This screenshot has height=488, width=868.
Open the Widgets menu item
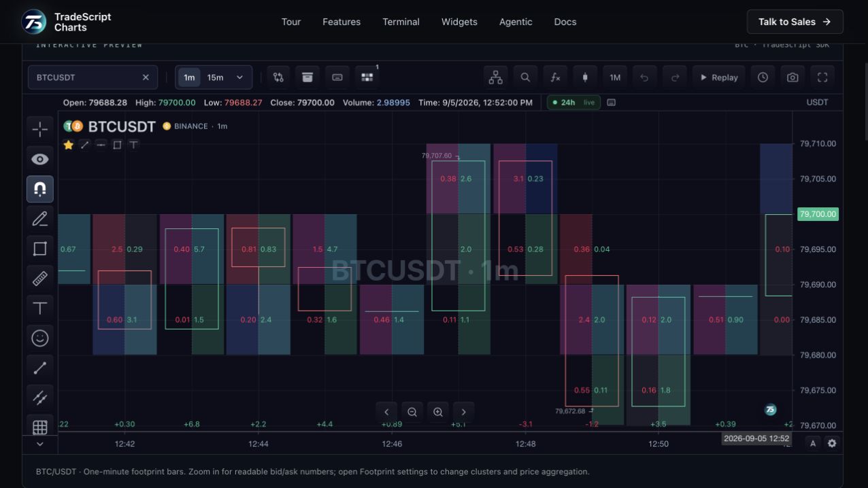click(x=459, y=22)
